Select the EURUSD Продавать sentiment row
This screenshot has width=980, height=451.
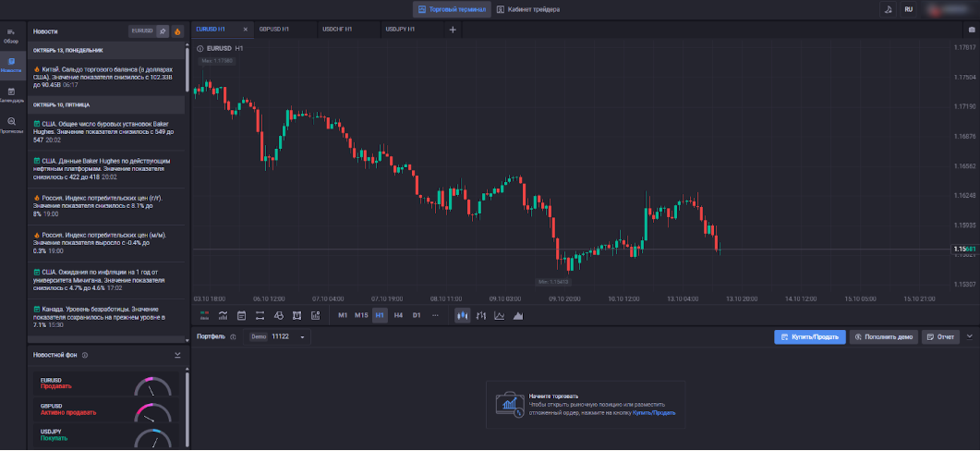point(106,383)
